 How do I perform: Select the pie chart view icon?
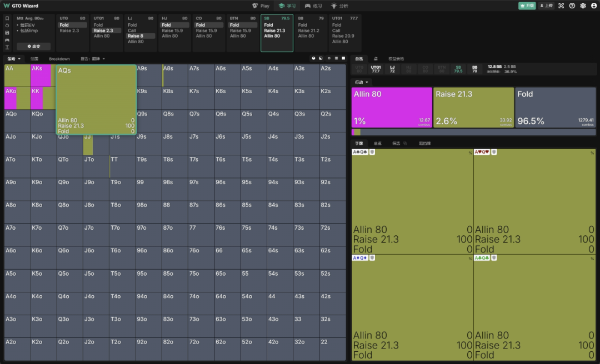(313, 58)
